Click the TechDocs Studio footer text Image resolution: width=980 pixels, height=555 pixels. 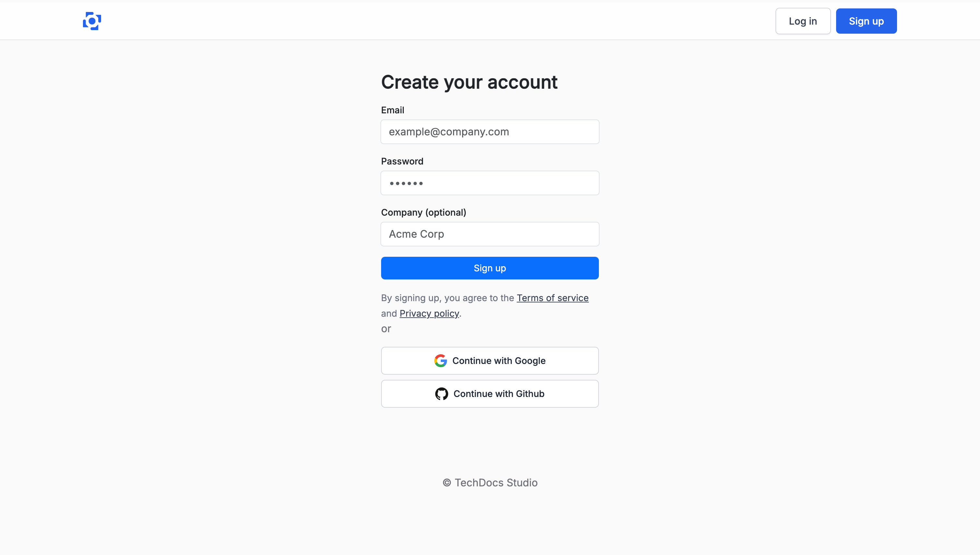pyautogui.click(x=490, y=482)
